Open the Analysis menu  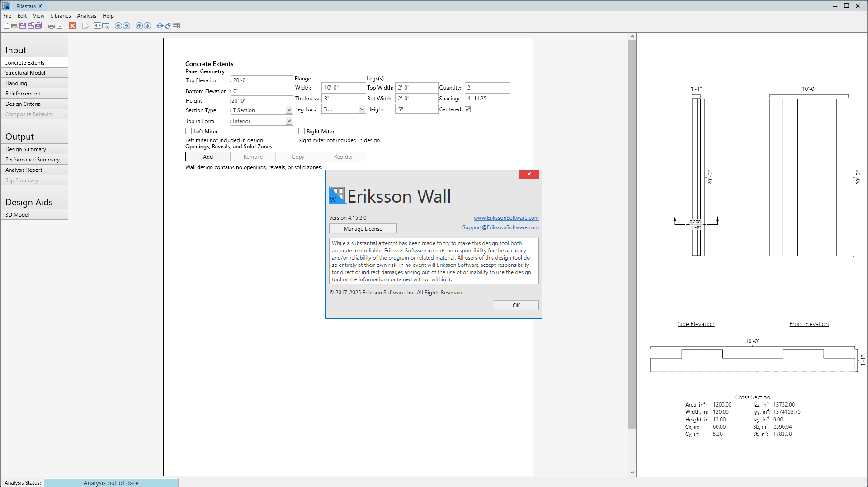86,16
